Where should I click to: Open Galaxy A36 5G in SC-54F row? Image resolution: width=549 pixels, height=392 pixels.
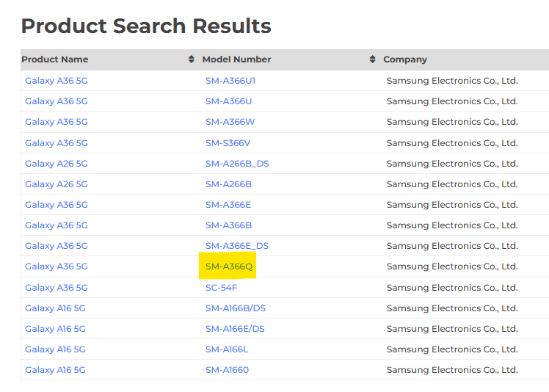(57, 288)
